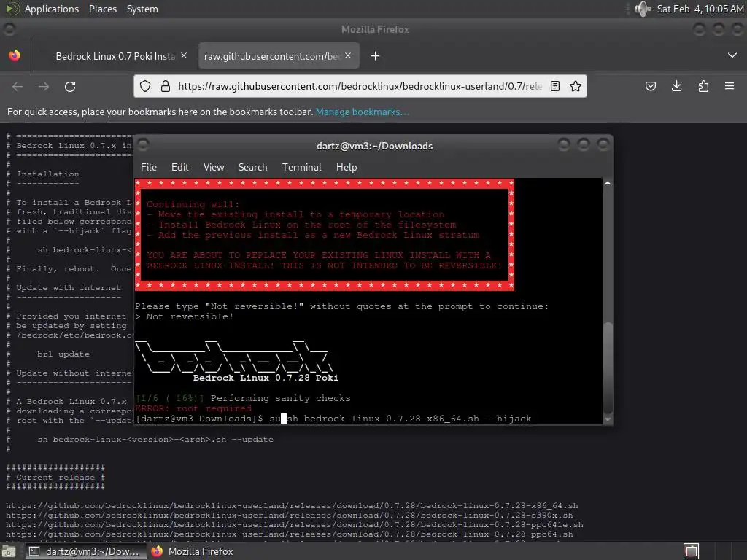Open terminal File menu

(149, 167)
